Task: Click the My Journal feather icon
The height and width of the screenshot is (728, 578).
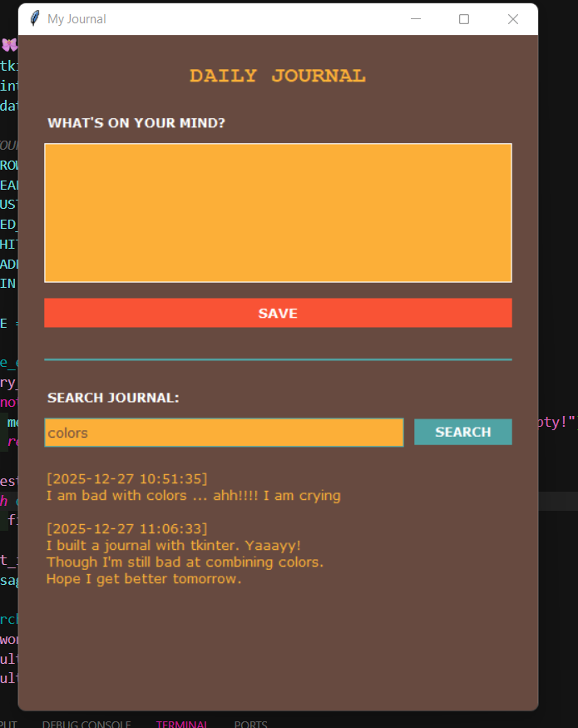Action: pyautogui.click(x=34, y=18)
